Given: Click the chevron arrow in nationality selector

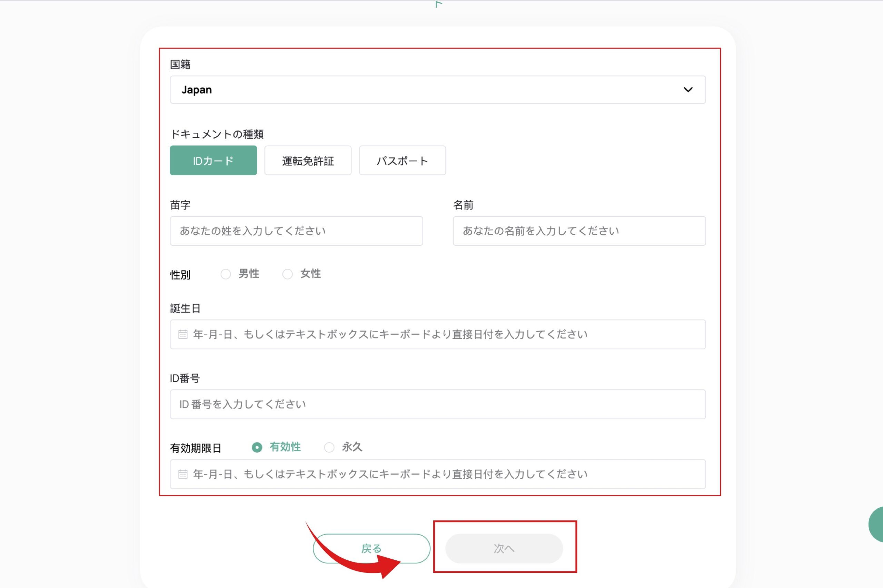Looking at the screenshot, I should point(688,90).
